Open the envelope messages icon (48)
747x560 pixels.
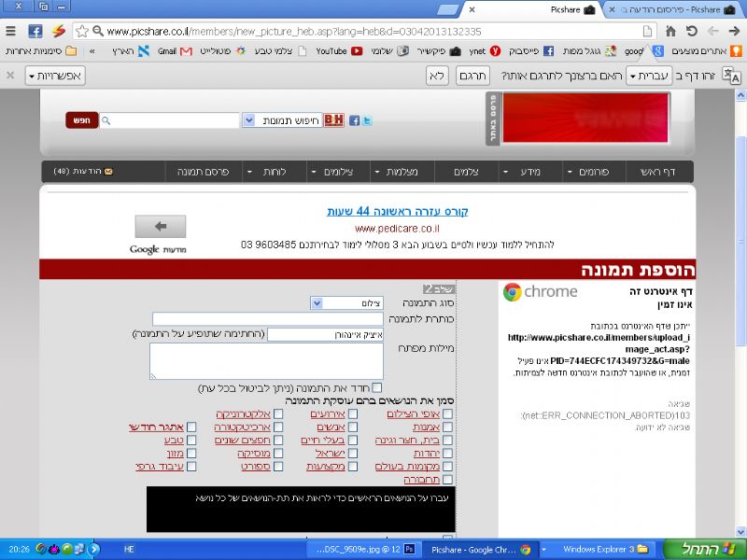click(107, 172)
